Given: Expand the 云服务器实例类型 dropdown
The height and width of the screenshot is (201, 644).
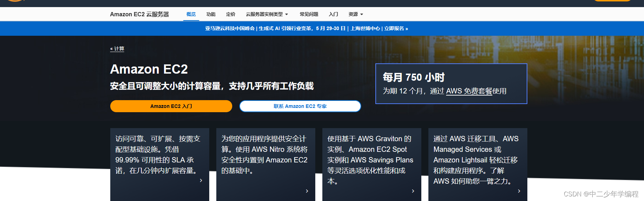Looking at the screenshot, I should pyautogui.click(x=267, y=14).
